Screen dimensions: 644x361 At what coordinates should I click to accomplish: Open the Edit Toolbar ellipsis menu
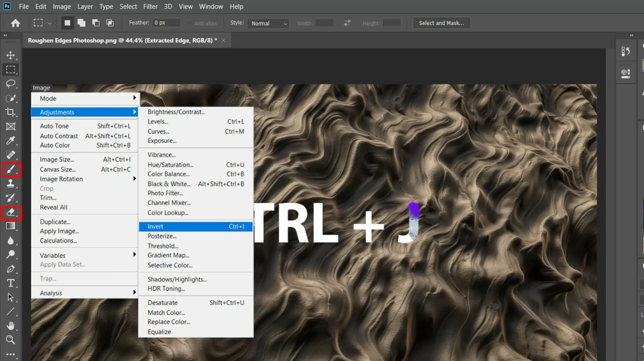(x=11, y=354)
